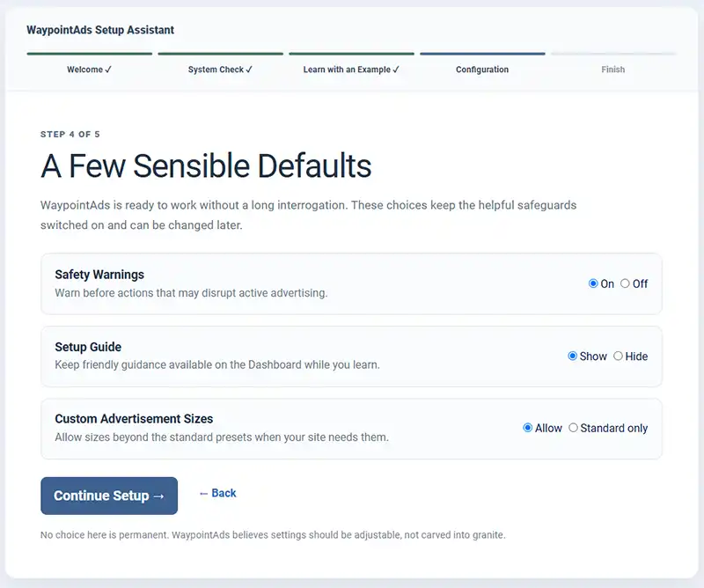This screenshot has width=704, height=588.
Task: Click the WaypointAds Setup Assistant title
Action: click(100, 30)
